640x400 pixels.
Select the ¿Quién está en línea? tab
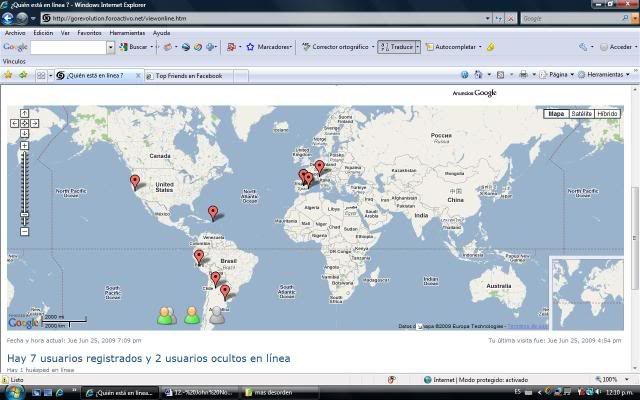tap(95, 76)
